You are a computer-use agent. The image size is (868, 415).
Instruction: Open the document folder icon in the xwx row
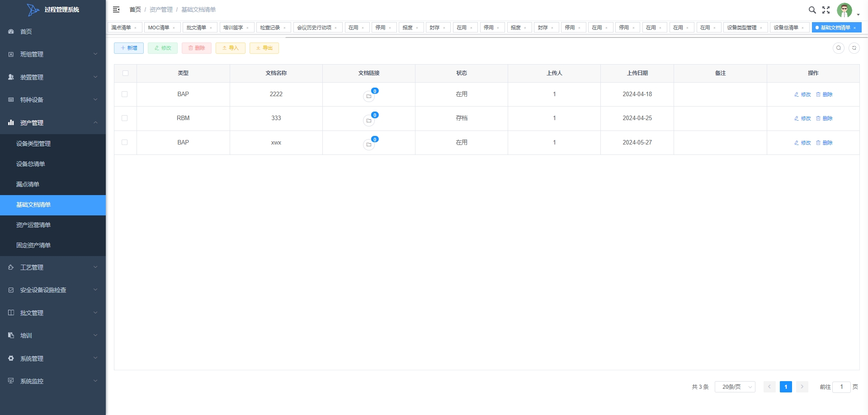point(369,145)
